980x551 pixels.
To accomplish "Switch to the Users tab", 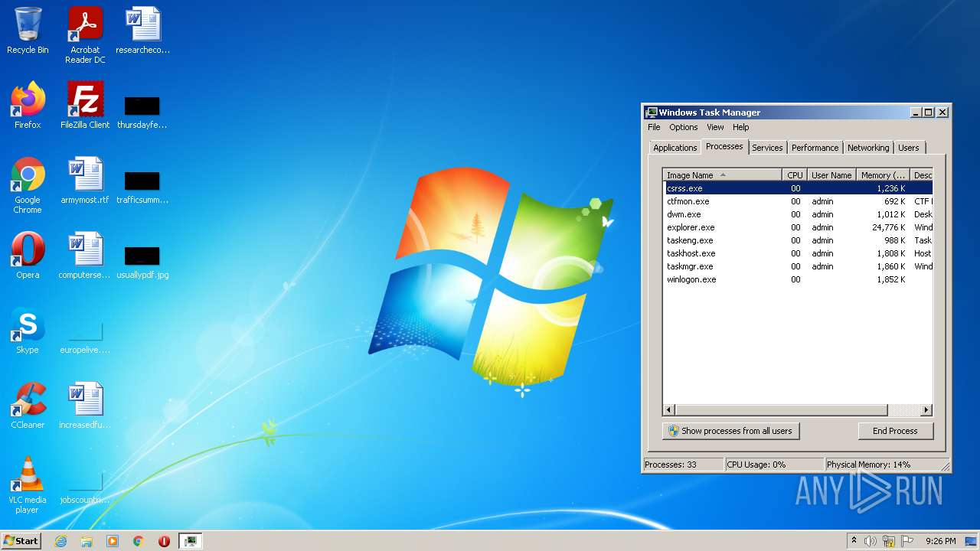I will 909,148.
